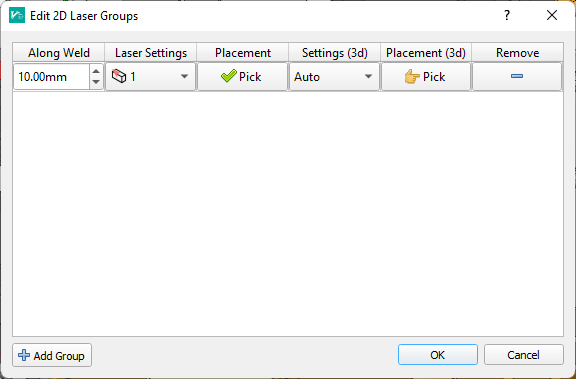576x379 pixels.
Task: Remove the laser group with the minus icon
Action: click(517, 77)
